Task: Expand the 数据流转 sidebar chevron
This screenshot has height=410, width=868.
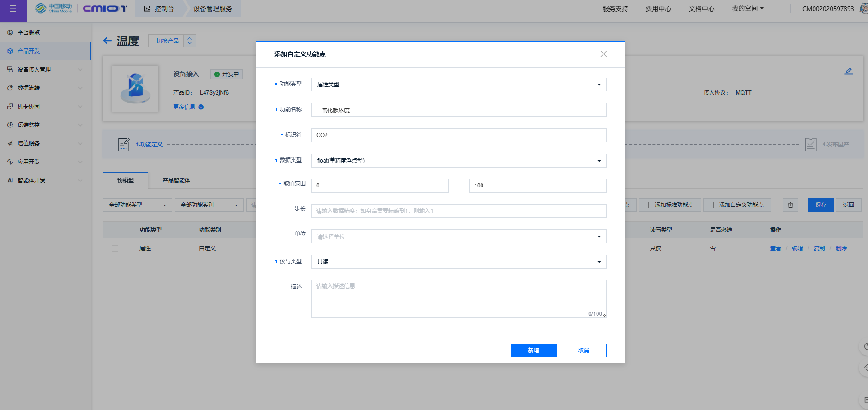Action: [80, 88]
